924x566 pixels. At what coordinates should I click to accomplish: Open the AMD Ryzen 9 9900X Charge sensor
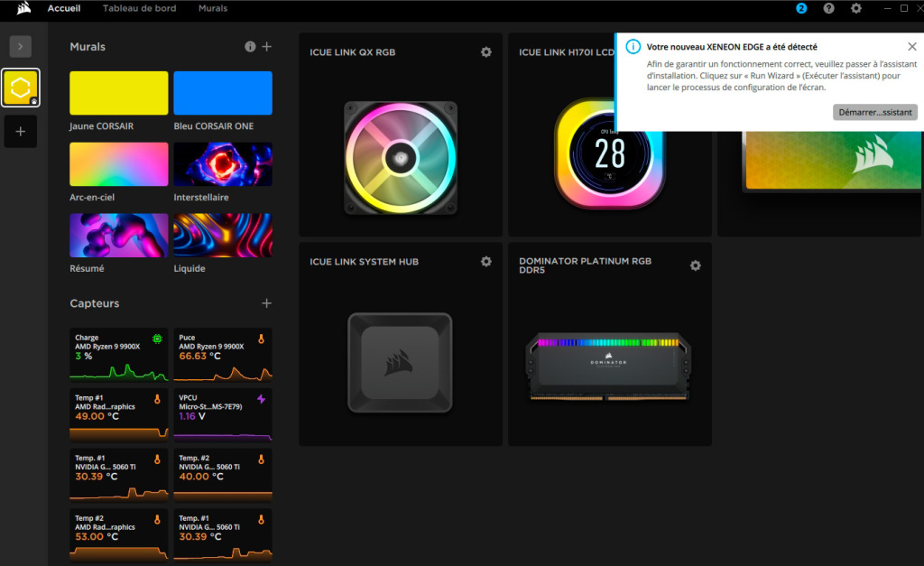click(x=119, y=354)
